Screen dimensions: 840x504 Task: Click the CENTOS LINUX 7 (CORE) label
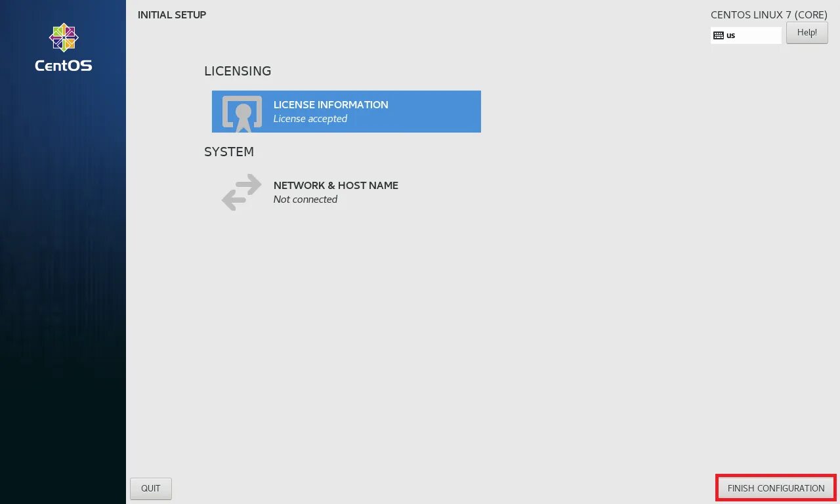769,15
